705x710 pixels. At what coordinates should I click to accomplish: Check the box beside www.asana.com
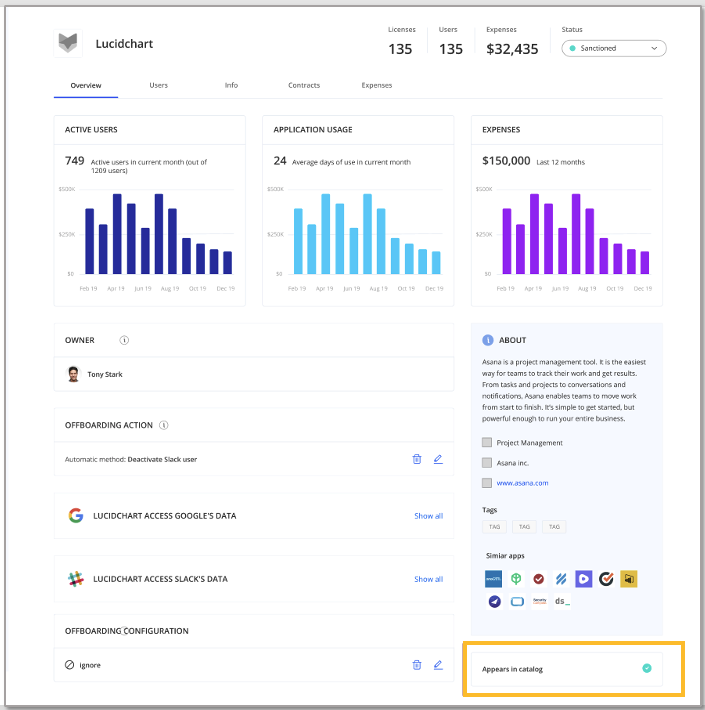pos(487,483)
